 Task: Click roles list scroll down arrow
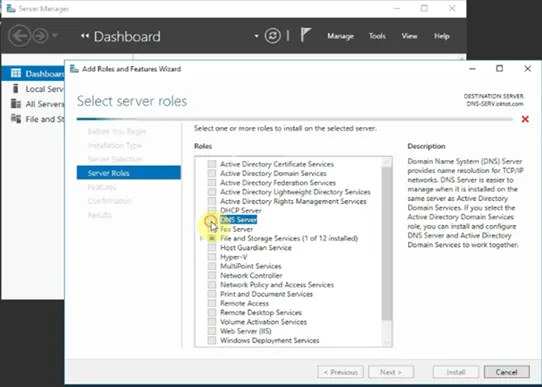387,342
